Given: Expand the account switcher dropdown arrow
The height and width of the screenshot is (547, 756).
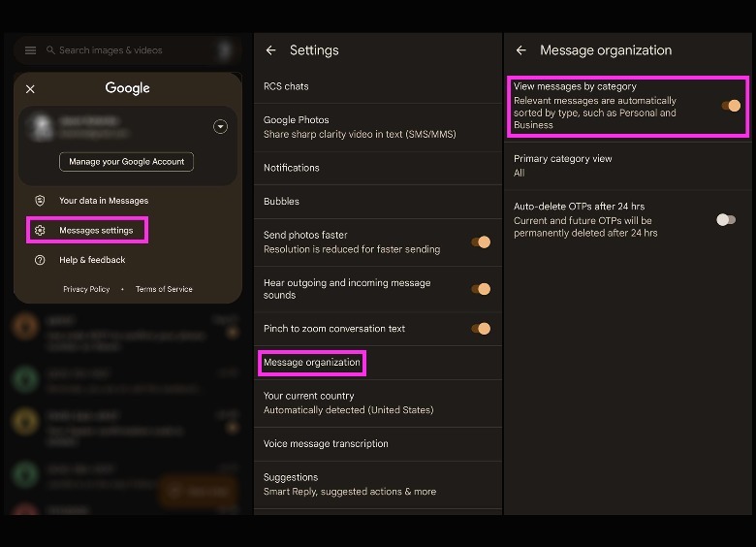Looking at the screenshot, I should [x=220, y=126].
